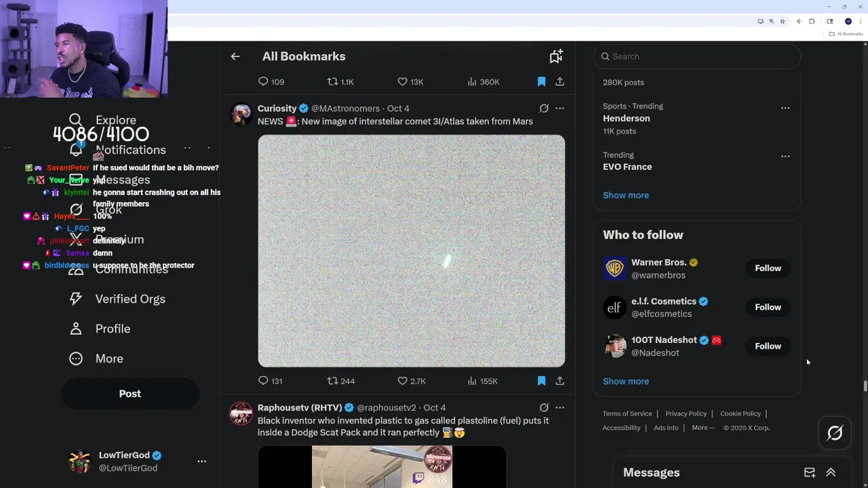Reply to the Curiosity comet post

(x=263, y=381)
